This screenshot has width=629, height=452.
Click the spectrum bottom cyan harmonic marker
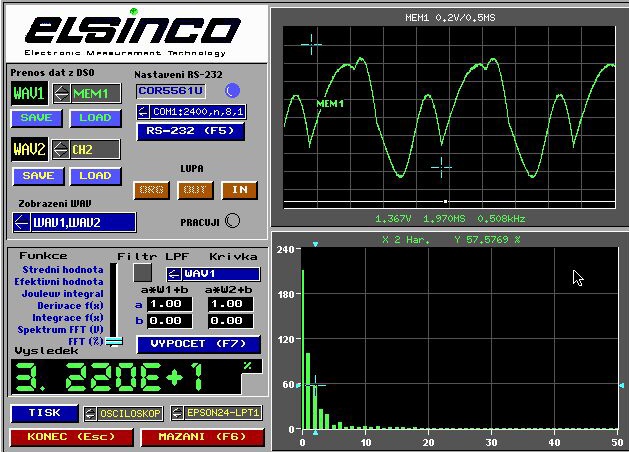point(315,432)
